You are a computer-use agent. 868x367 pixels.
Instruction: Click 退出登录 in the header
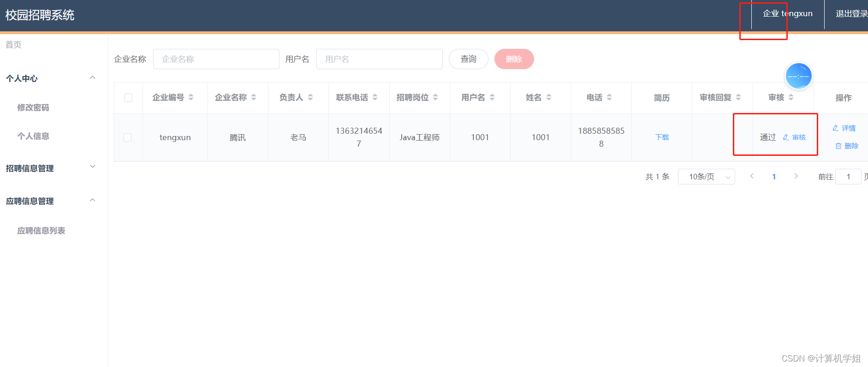[851, 14]
